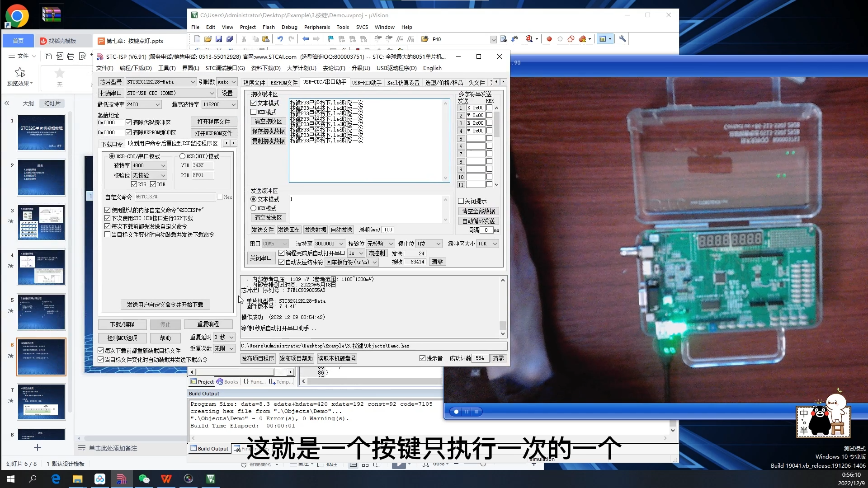Switch to EEPROM文件 tab
This screenshot has width=868, height=488.
284,83
